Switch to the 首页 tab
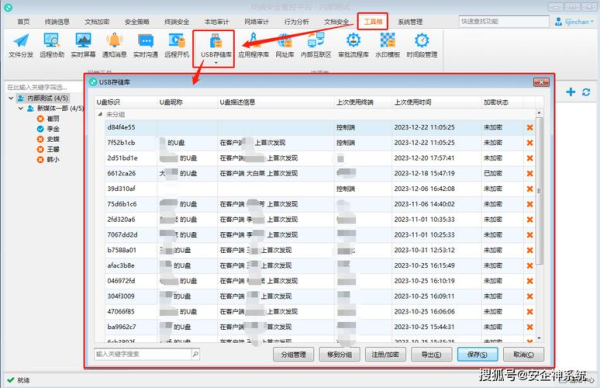Viewport: 600px width, 388px height. point(23,22)
